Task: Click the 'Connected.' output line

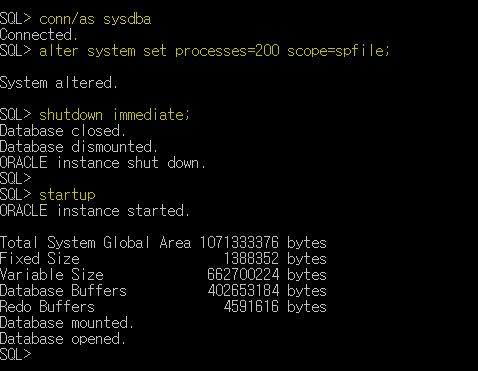Action: [x=39, y=35]
